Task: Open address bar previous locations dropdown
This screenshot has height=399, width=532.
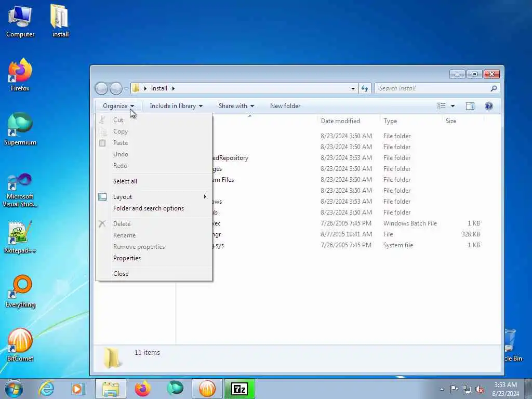Action: (x=353, y=88)
